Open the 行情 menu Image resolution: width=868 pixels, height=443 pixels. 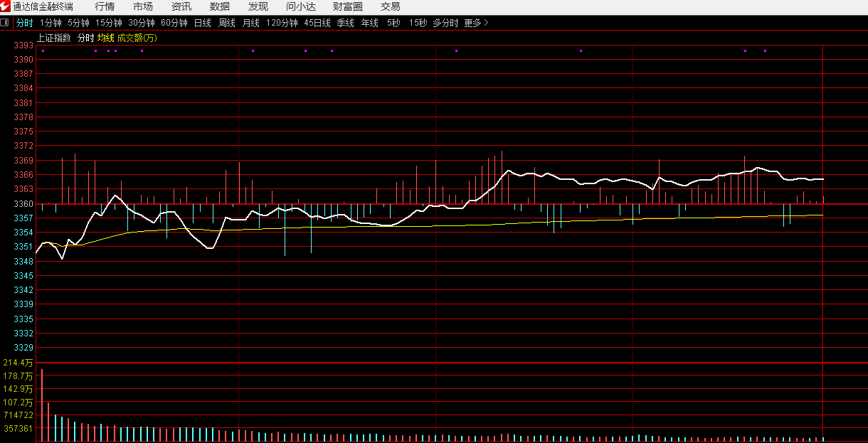pos(105,6)
